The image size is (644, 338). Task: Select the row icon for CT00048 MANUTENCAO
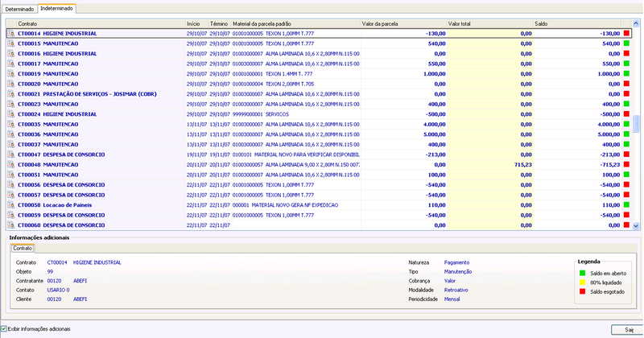[11, 165]
